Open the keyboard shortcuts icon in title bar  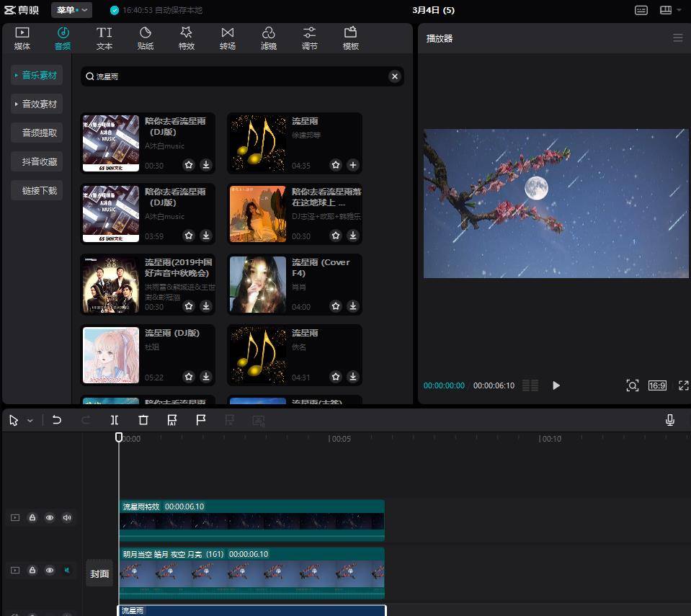pos(641,10)
